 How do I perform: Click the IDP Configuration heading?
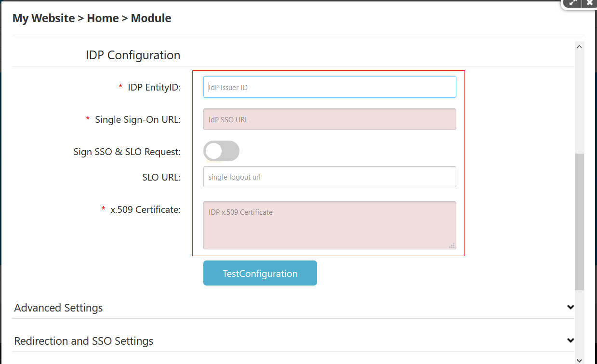click(x=133, y=55)
